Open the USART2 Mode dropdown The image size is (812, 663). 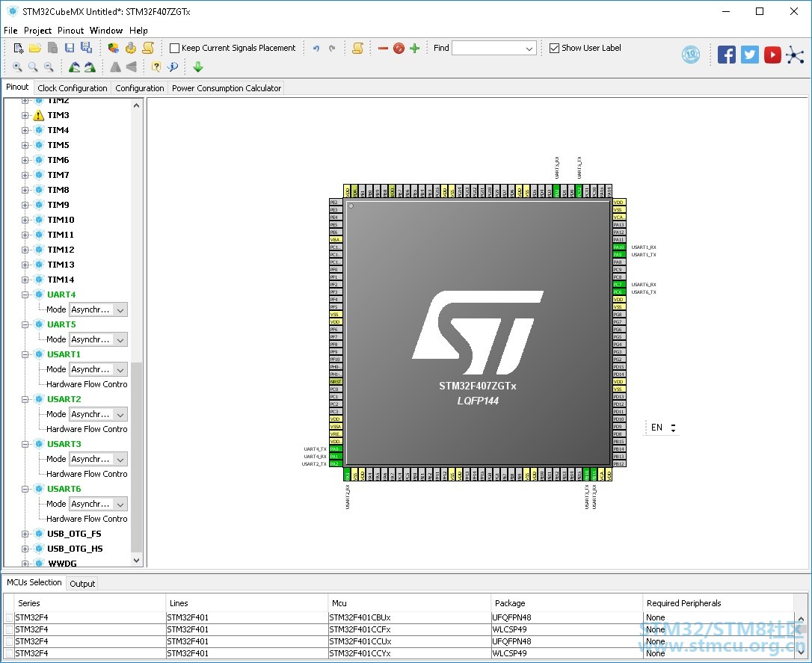click(120, 415)
